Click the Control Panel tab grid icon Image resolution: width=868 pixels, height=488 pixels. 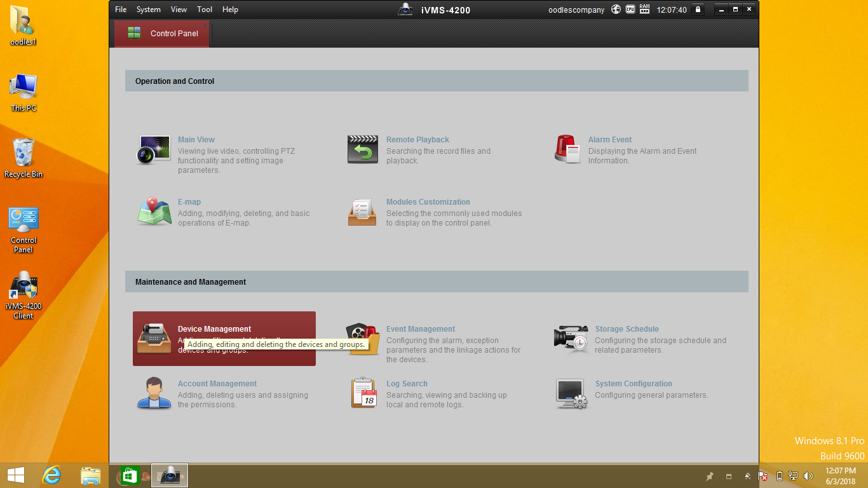(134, 33)
